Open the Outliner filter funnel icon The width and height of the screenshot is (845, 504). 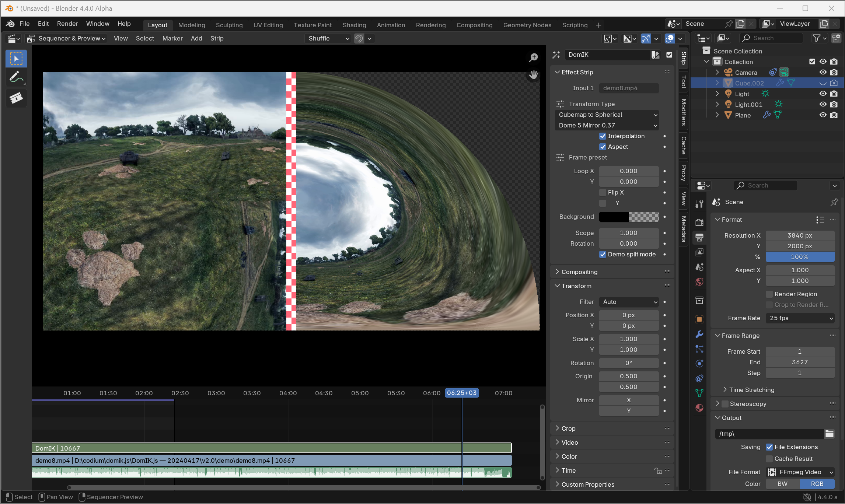(816, 38)
